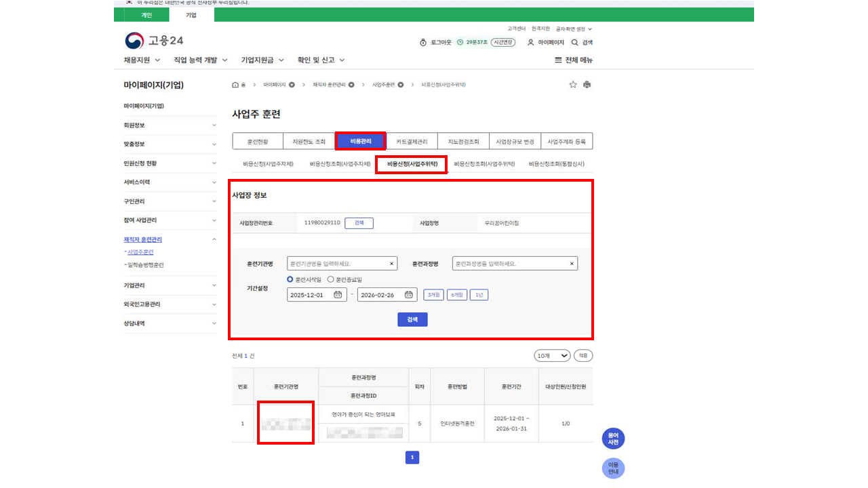Open the 비용신청조회(사업주위탁) sub-tab

(484, 164)
